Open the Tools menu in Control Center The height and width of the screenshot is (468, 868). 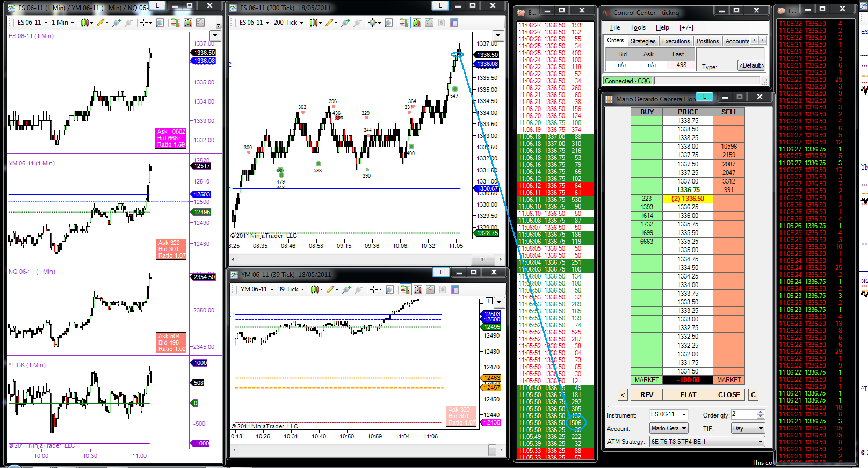coord(638,27)
